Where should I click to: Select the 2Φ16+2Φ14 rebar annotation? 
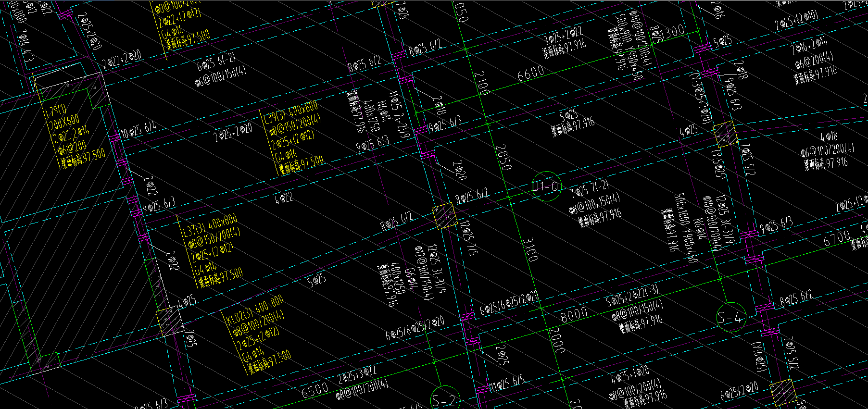[809, 46]
